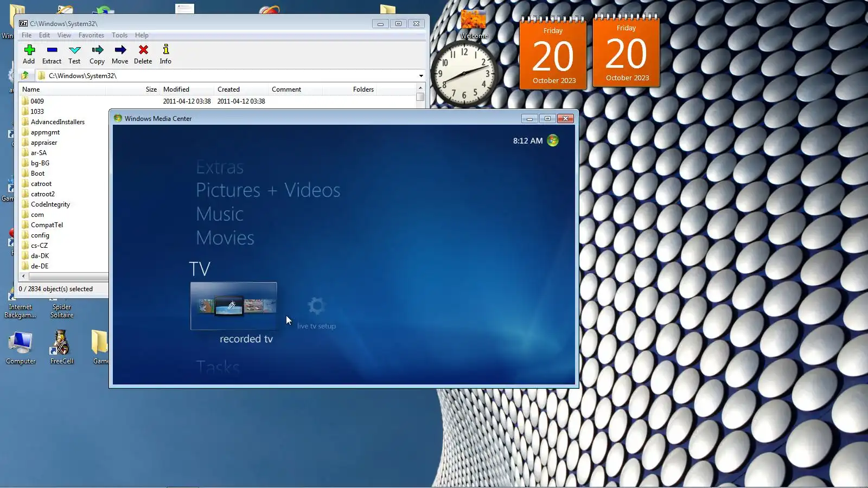The height and width of the screenshot is (488, 868).
Task: Click the 7-Zip title bar icon
Action: point(23,23)
